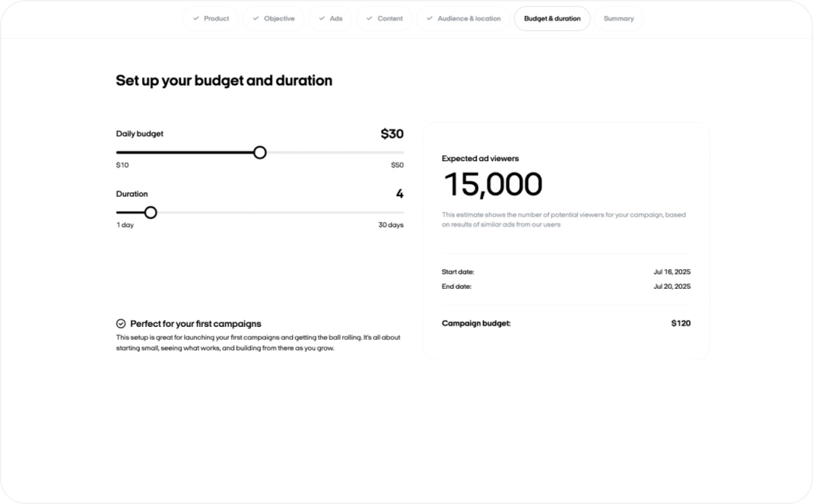Viewport: 813px width, 504px height.
Task: Click the duration value 4
Action: (x=399, y=194)
